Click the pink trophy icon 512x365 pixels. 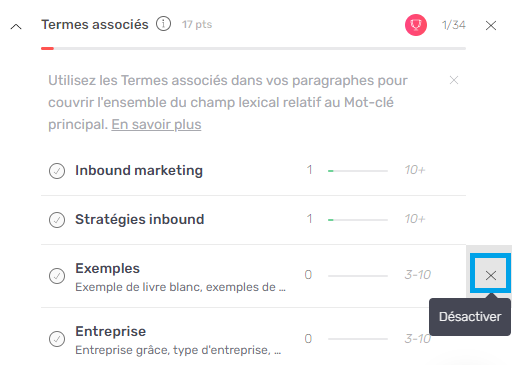[416, 25]
